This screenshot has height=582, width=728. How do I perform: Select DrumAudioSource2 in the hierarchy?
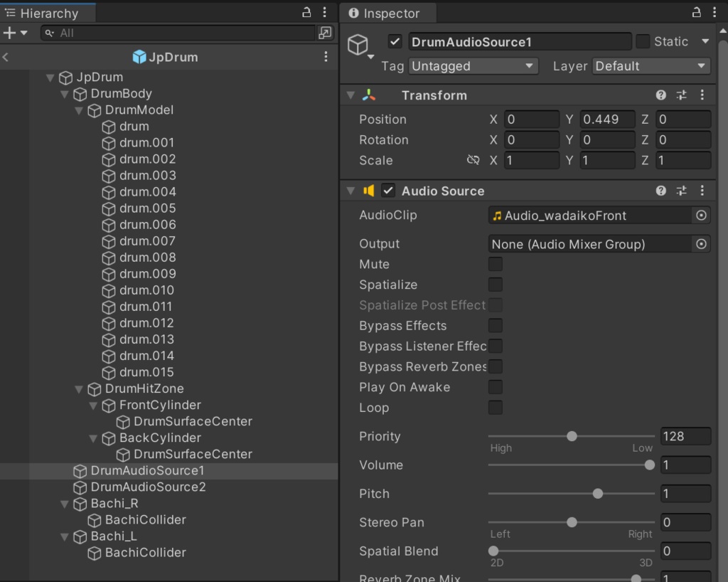[148, 487]
